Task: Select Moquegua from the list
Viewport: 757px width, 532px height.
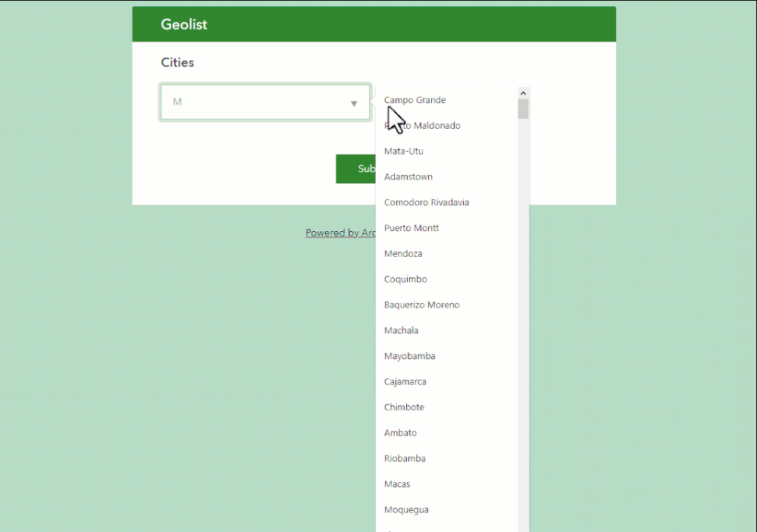Action: click(x=406, y=509)
